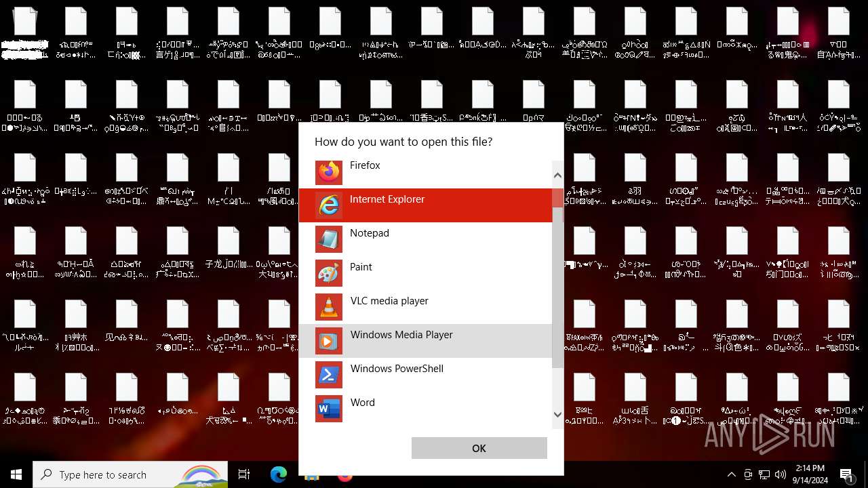Viewport: 868px width, 488px height.
Task: Open the network status tray icon
Action: coord(764,474)
